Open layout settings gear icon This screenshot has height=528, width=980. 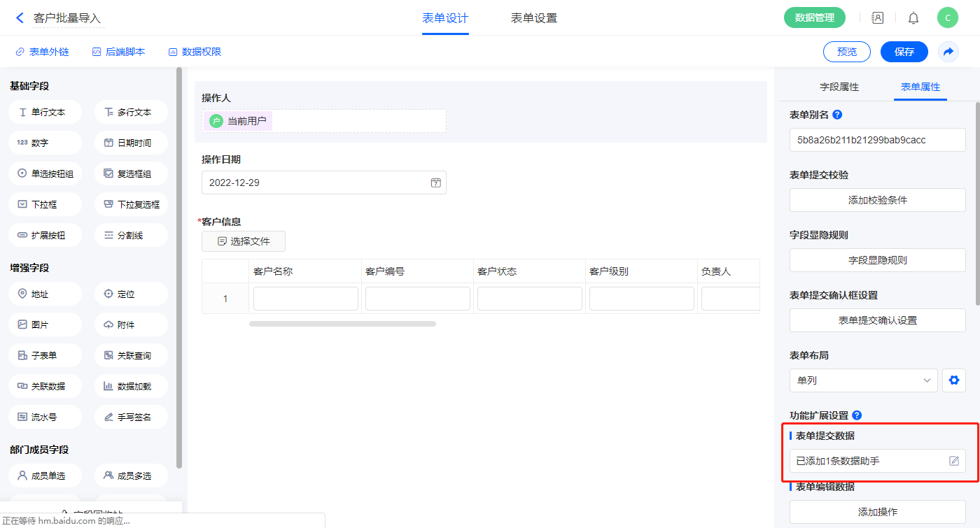[x=953, y=380]
